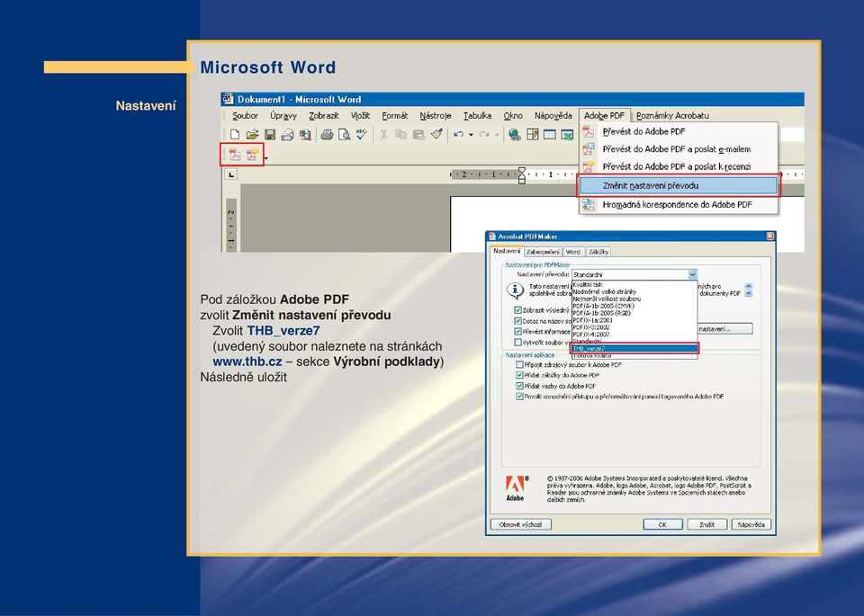This screenshot has height=616, width=864.
Task: Click the Undo arrow icon
Action: [x=458, y=134]
